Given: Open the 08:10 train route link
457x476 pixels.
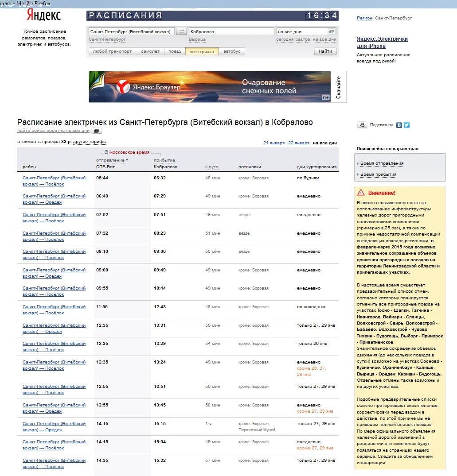Looking at the screenshot, I should (x=54, y=255).
